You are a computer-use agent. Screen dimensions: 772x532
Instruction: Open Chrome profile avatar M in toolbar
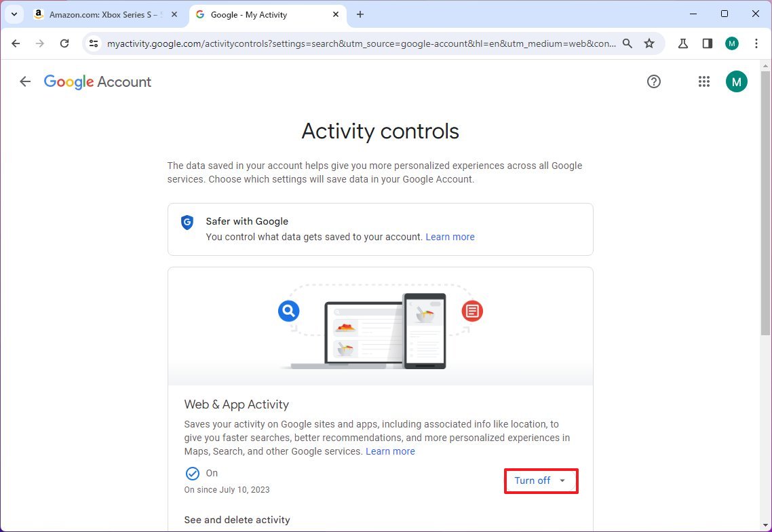point(732,43)
